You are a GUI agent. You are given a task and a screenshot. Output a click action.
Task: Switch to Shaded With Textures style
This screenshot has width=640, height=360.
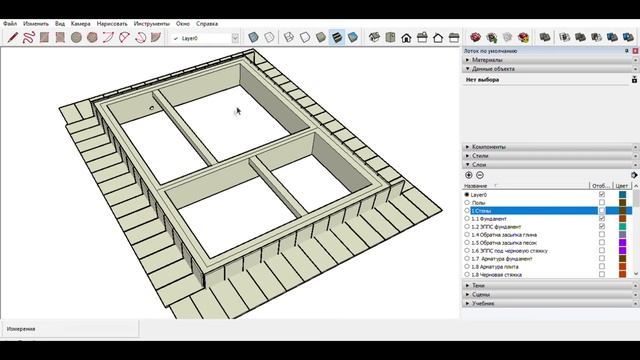337,38
